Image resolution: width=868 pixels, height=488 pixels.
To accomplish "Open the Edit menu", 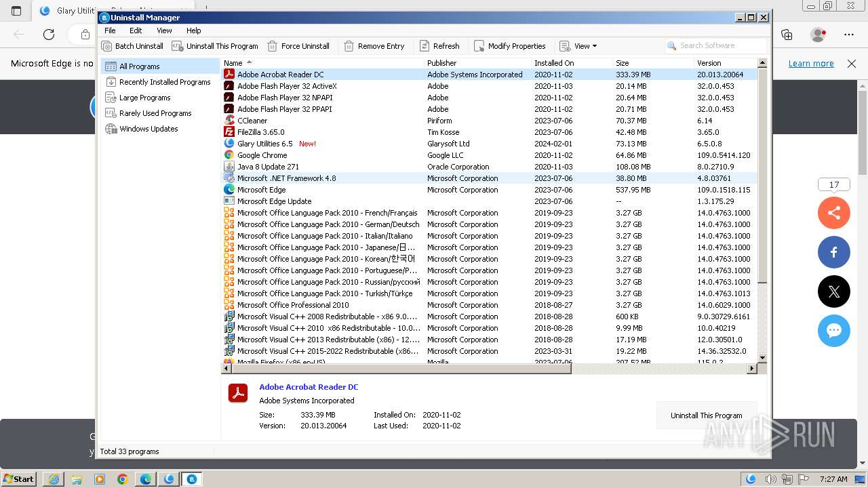I will [x=136, y=30].
